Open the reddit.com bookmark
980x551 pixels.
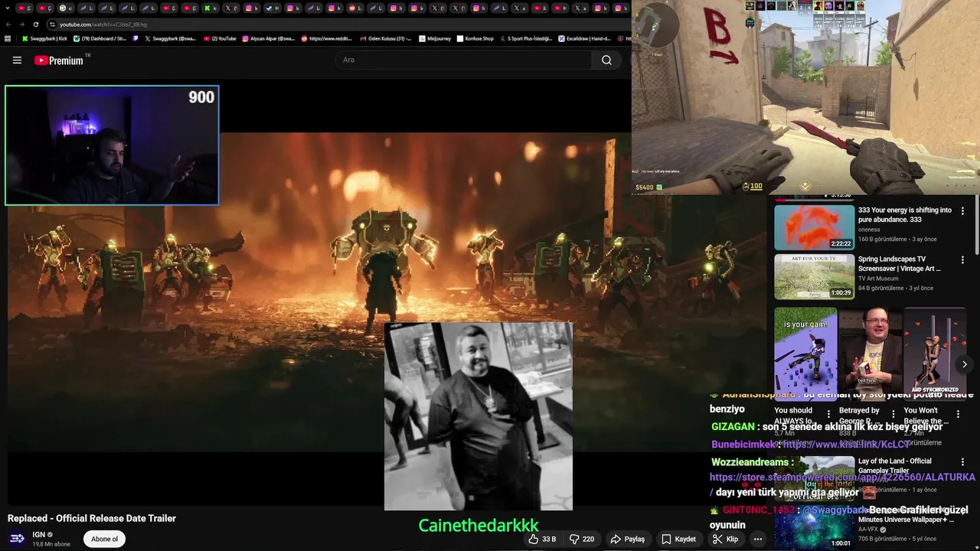328,38
